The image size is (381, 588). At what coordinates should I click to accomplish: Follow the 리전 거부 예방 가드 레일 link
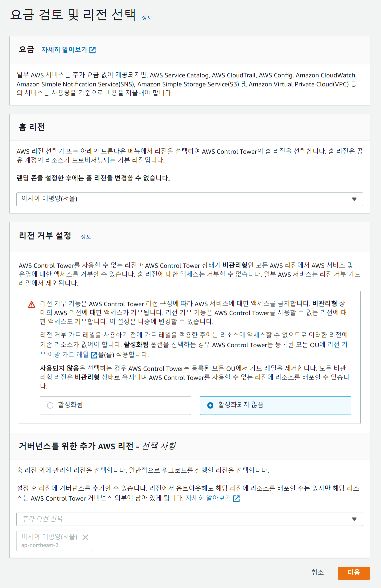click(x=64, y=355)
